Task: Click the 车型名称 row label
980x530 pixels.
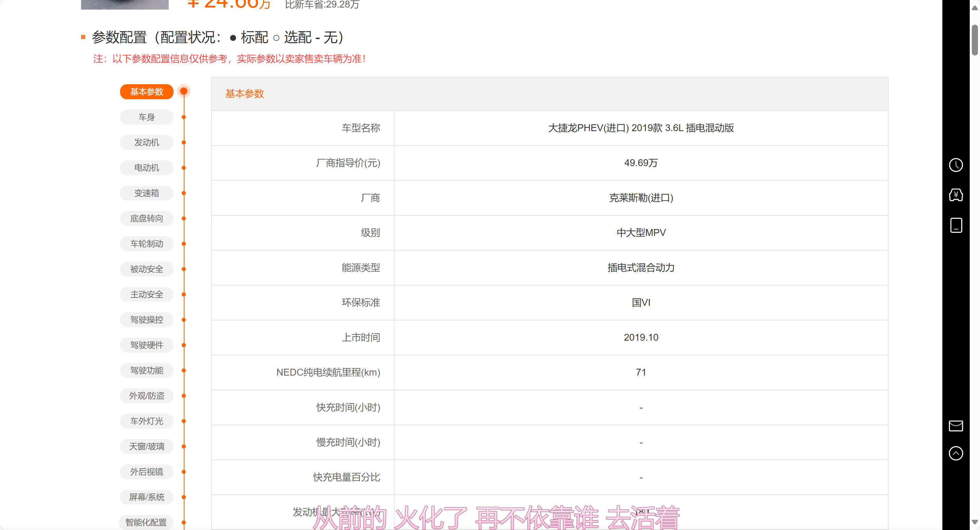Action: [x=361, y=128]
